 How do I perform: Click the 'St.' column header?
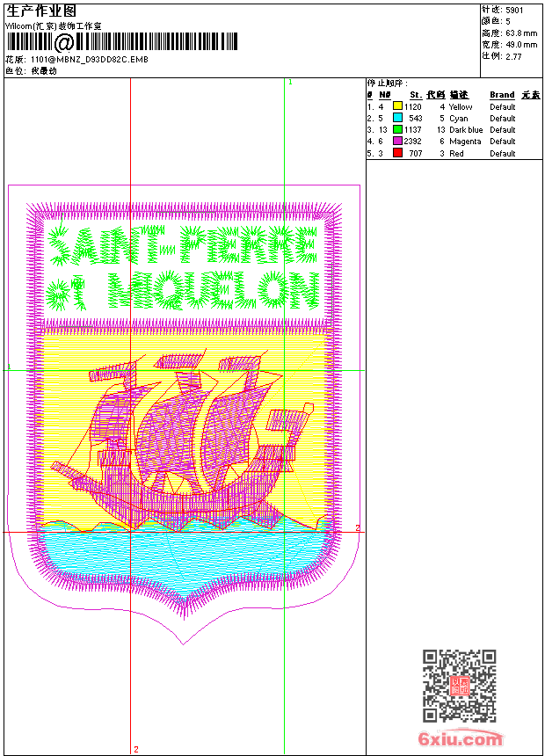click(416, 95)
